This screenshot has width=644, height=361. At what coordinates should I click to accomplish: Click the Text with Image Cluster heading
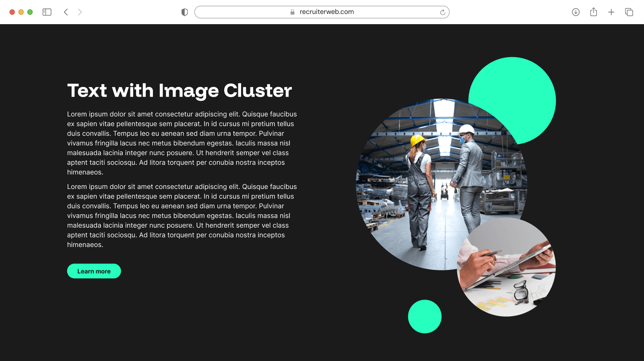pyautogui.click(x=180, y=91)
